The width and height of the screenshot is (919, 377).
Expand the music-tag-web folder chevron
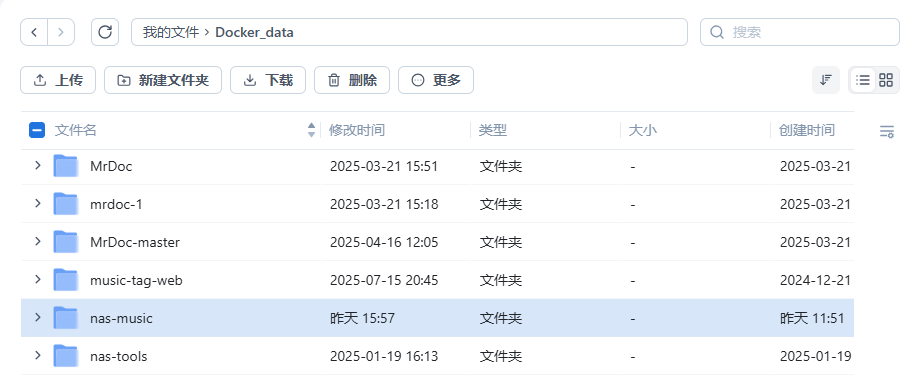pos(38,280)
